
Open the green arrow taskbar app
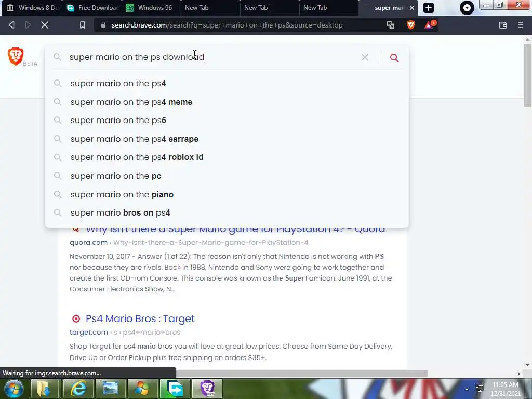pos(175,389)
